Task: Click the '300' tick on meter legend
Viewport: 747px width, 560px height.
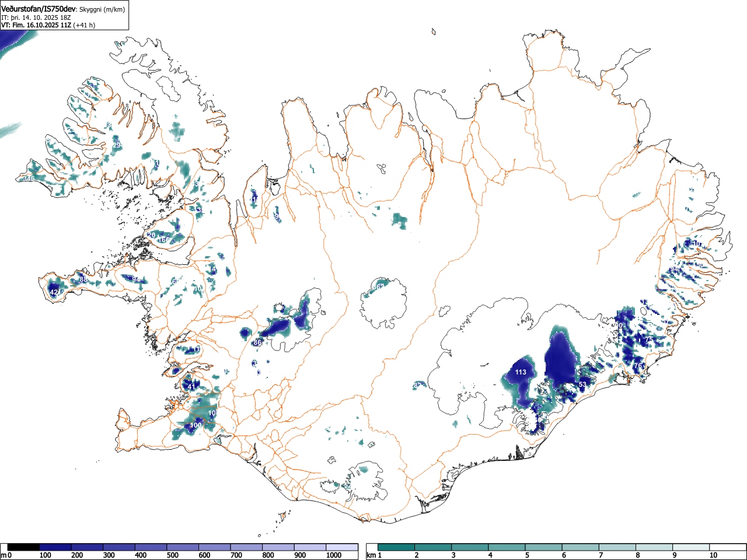Action: (x=109, y=555)
